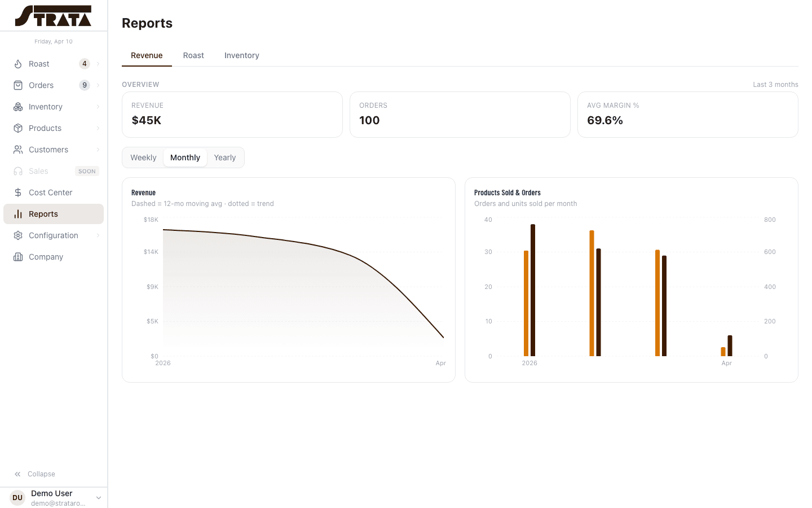
Task: Collapse the sidebar navigation
Action: [x=35, y=474]
